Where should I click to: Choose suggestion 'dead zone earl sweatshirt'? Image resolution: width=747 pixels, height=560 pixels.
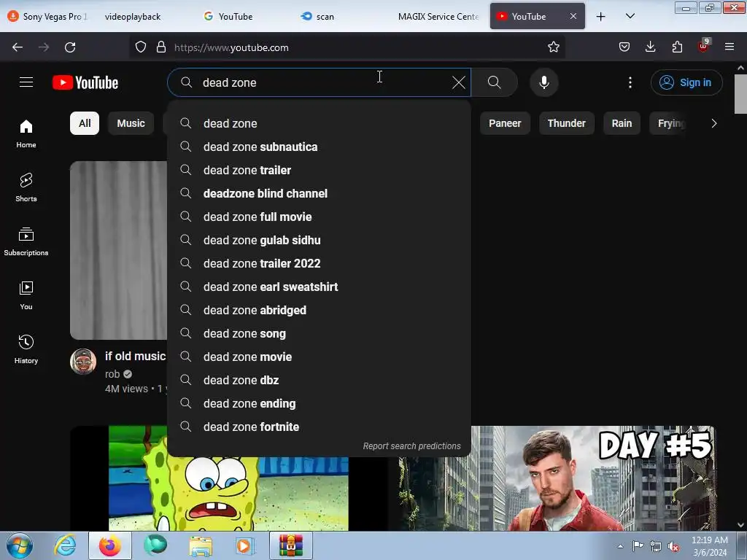(x=320, y=287)
